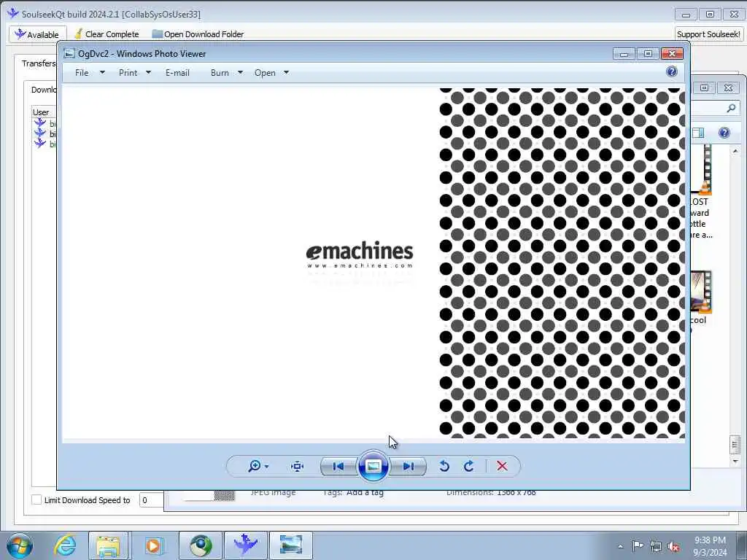Rotate the photo clockwise

(x=469, y=466)
